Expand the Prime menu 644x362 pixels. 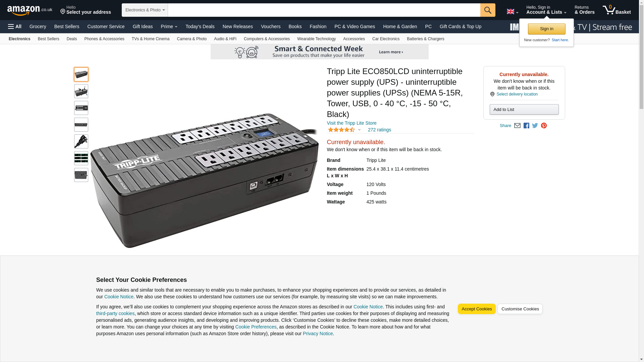[169, 26]
